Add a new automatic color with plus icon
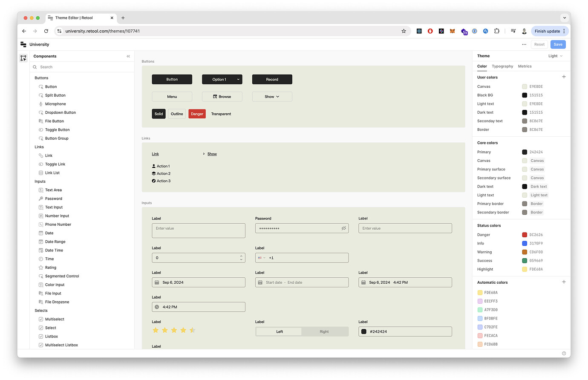This screenshot has height=380, width=588. [x=564, y=282]
